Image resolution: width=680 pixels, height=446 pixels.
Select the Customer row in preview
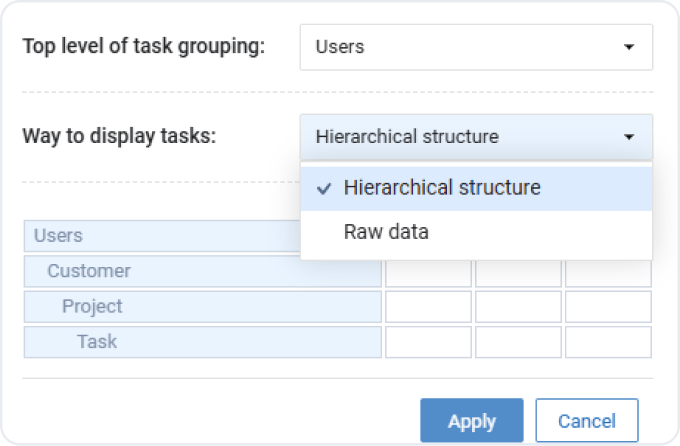click(x=202, y=271)
